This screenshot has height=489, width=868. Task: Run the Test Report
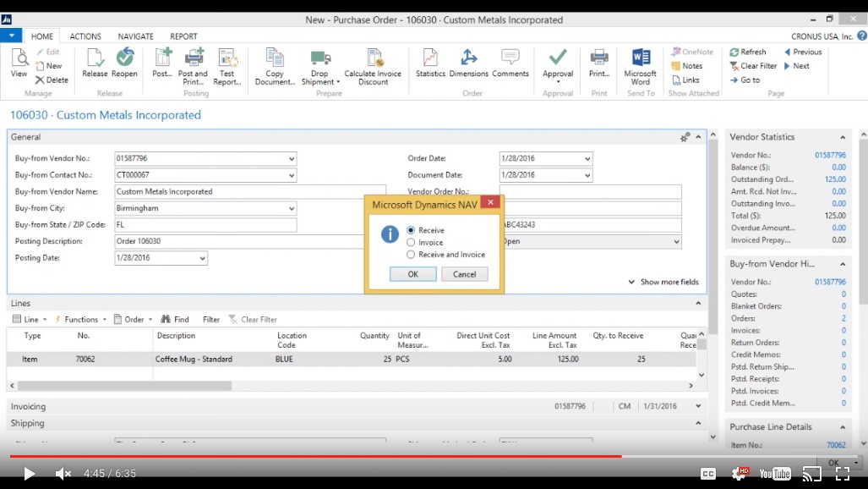[x=227, y=67]
